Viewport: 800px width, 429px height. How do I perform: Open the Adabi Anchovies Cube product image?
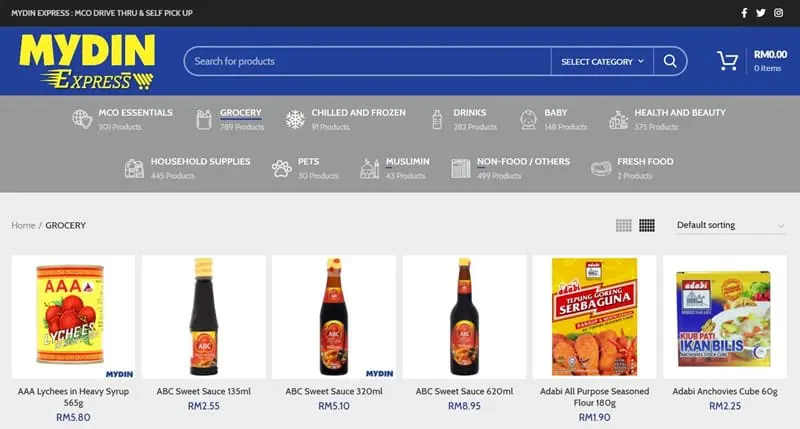click(724, 317)
